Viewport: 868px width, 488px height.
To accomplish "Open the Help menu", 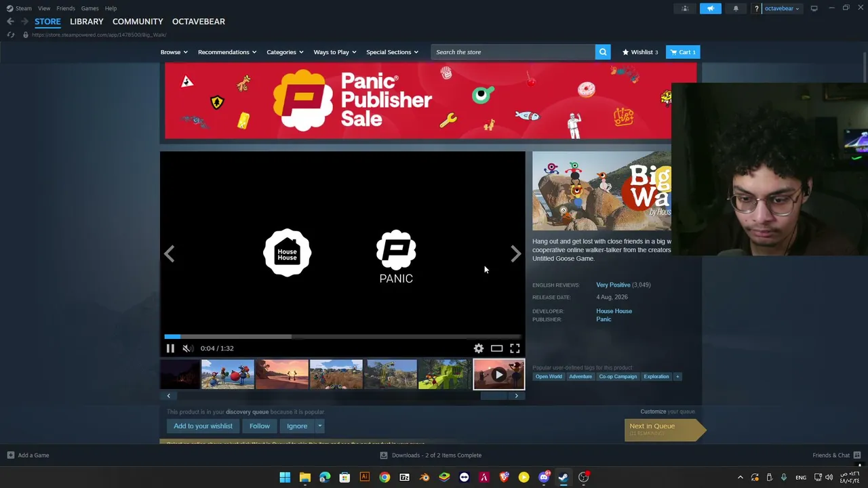I will point(111,8).
